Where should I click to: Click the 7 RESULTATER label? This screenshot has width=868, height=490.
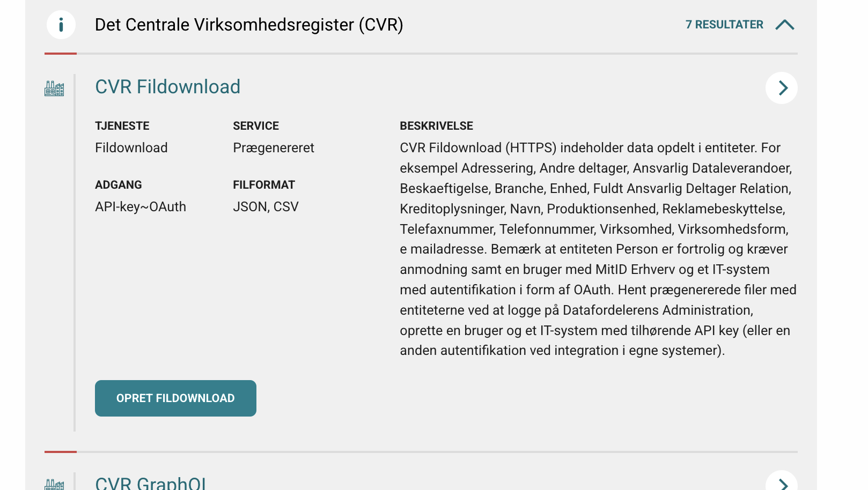click(x=724, y=25)
